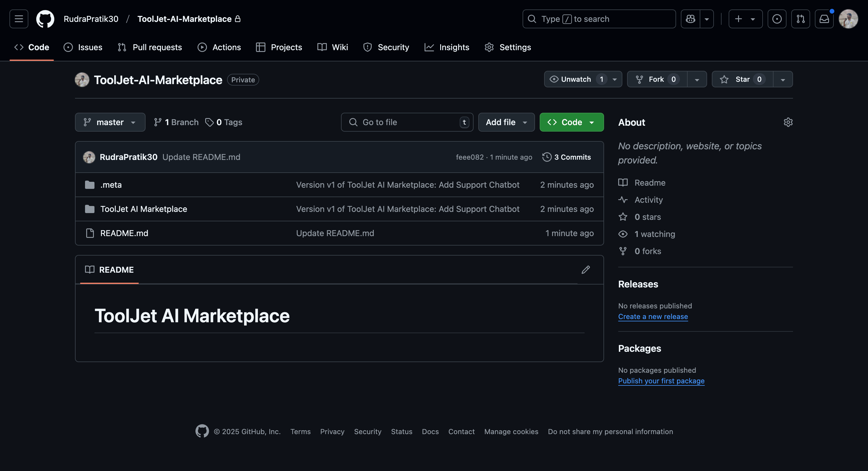Switch to the Actions tab
This screenshot has width=868, height=471.
219,47
